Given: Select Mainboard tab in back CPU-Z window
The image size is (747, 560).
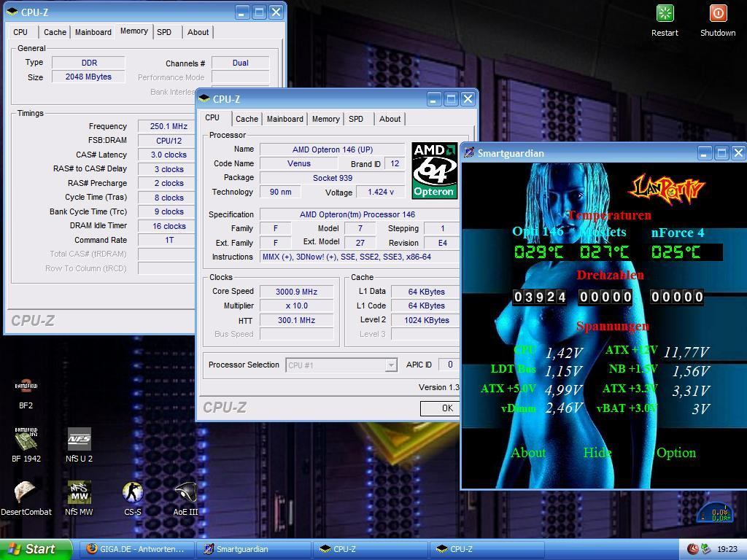Looking at the screenshot, I should (x=93, y=32).
